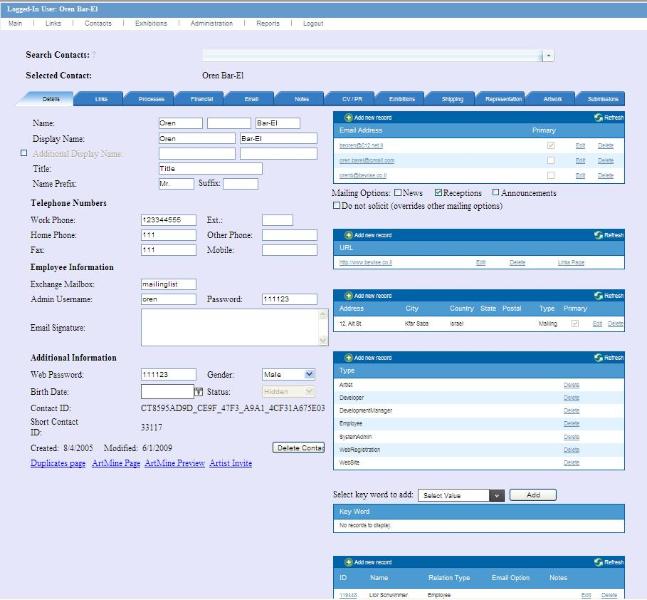Image resolution: width=647 pixels, height=600 pixels.
Task: Open the Search Contacts dropdown arrow
Action: 548,55
